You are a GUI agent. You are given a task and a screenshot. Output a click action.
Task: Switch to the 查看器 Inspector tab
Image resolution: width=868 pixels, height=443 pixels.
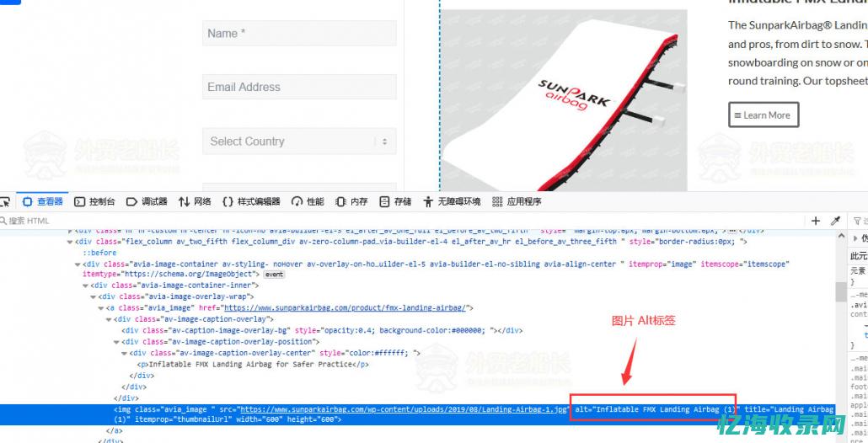[x=43, y=202]
